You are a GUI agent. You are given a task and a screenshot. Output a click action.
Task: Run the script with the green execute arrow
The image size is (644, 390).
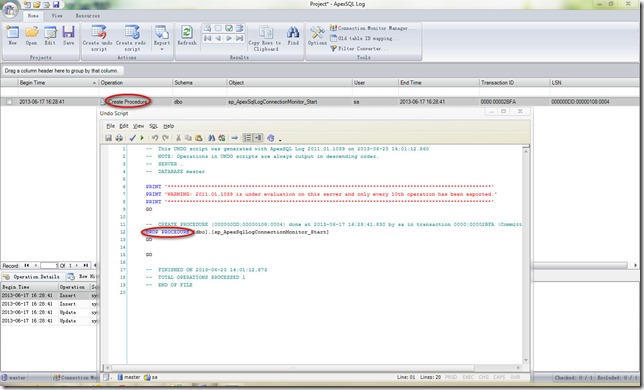142,138
